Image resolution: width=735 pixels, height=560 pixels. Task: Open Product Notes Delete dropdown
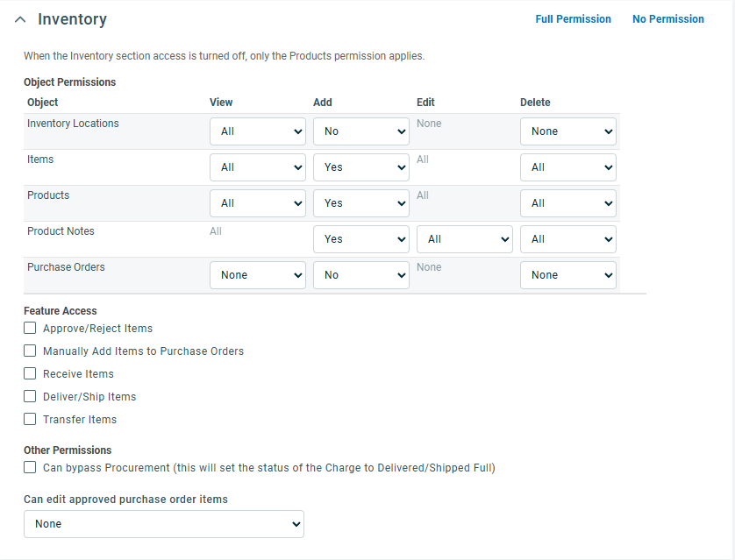click(568, 239)
